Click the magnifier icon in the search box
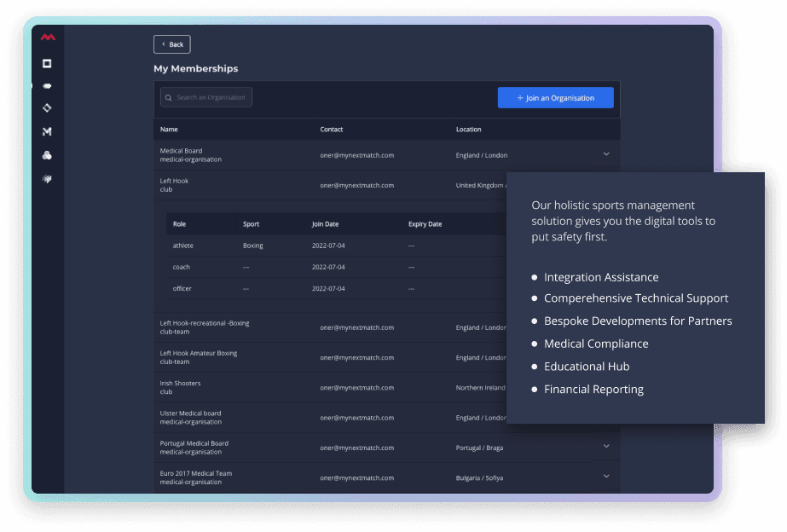Viewport: 787px width, 532px height. [169, 98]
